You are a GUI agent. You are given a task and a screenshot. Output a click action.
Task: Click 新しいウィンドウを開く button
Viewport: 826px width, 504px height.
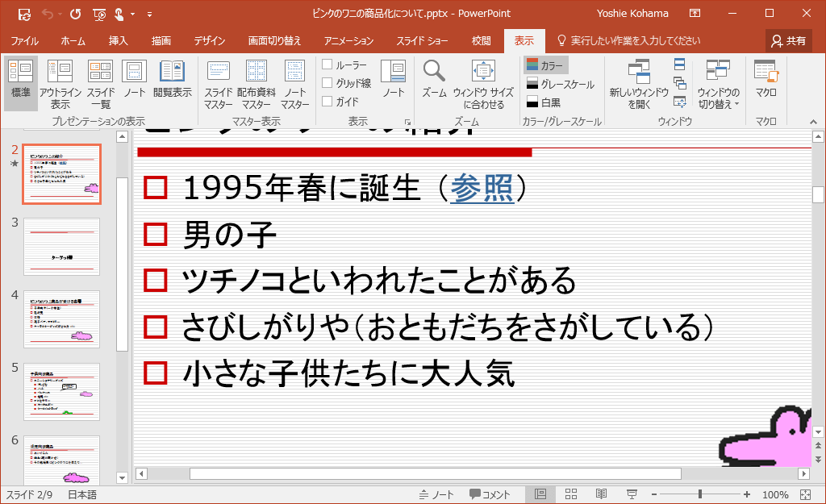[639, 84]
